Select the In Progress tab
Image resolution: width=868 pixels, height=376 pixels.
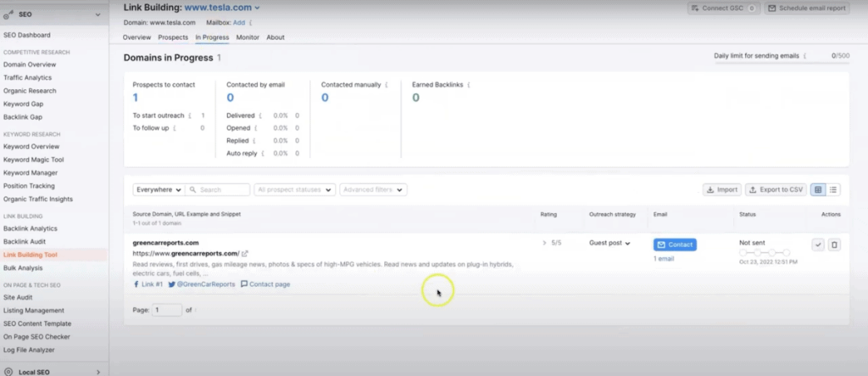pyautogui.click(x=212, y=37)
